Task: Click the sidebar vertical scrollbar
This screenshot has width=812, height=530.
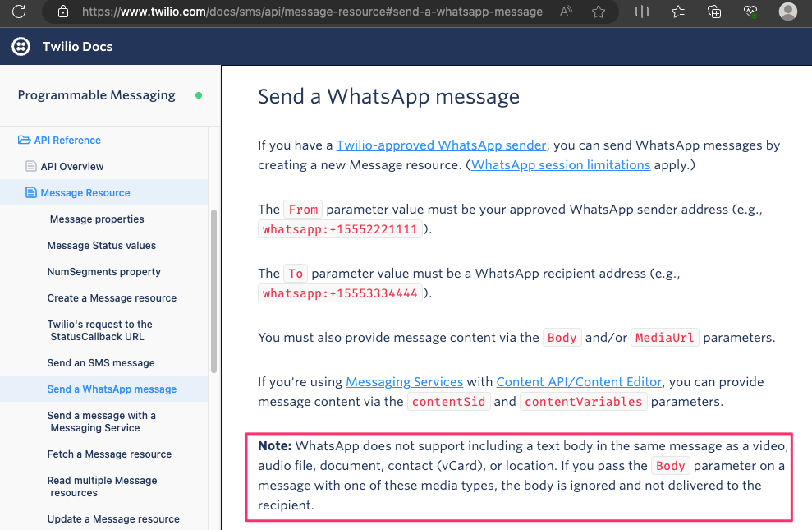Action: 213,291
